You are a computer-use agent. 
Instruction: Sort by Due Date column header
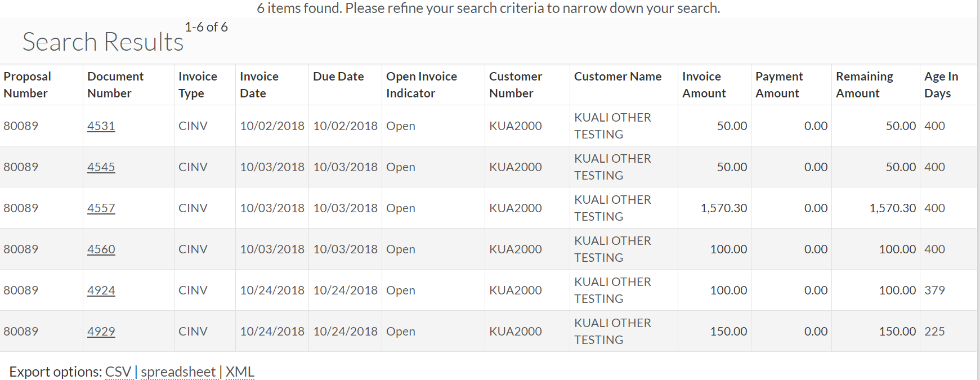coord(338,77)
